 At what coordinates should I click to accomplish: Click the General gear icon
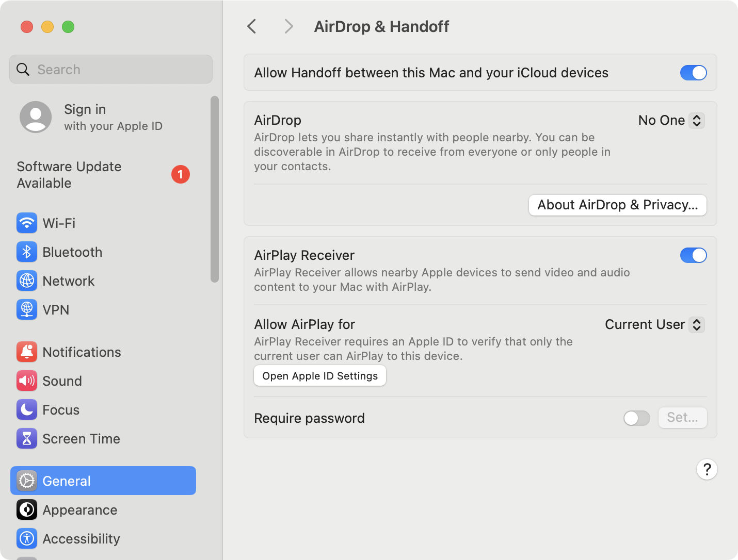(x=27, y=481)
